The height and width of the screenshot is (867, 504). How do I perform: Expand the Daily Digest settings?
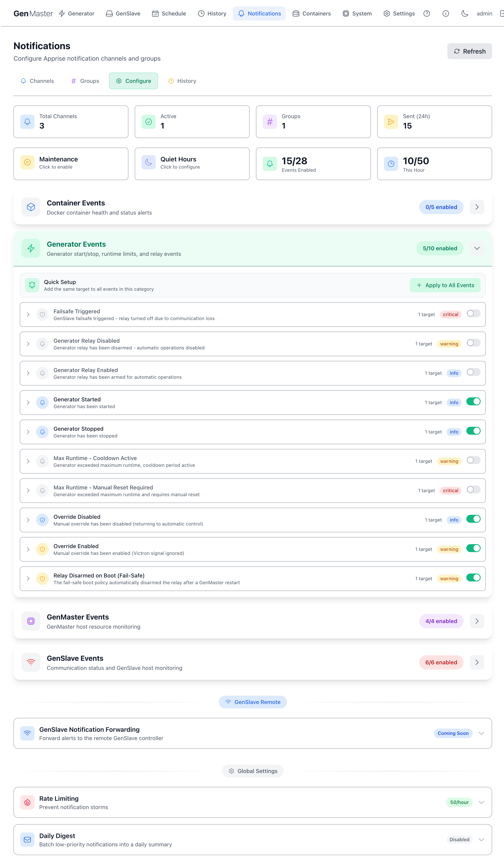click(x=481, y=840)
